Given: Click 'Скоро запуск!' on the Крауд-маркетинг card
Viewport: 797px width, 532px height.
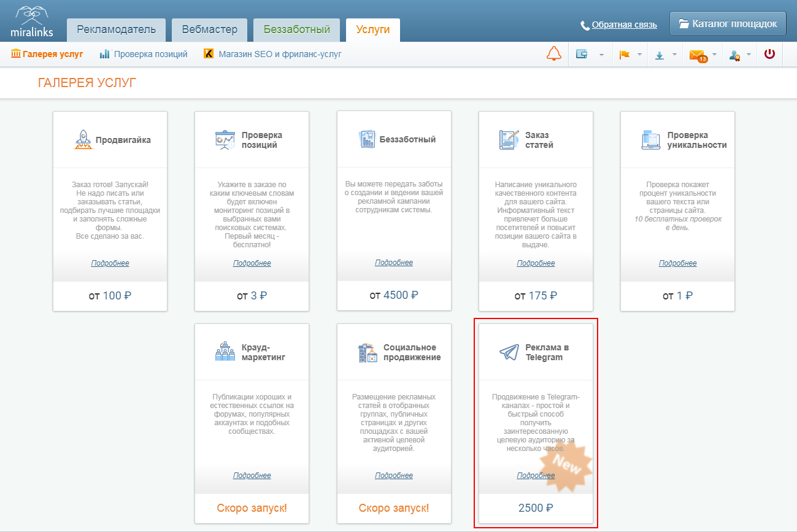Looking at the screenshot, I should click(252, 508).
